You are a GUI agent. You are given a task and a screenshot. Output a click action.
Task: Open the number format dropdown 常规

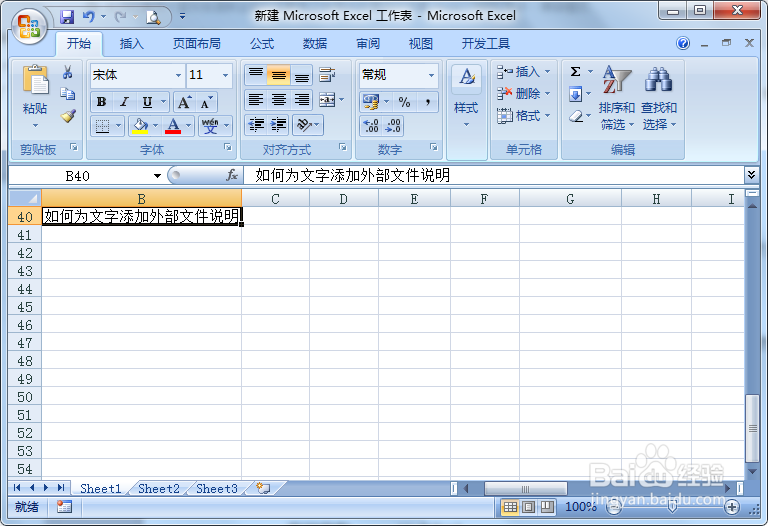point(431,75)
